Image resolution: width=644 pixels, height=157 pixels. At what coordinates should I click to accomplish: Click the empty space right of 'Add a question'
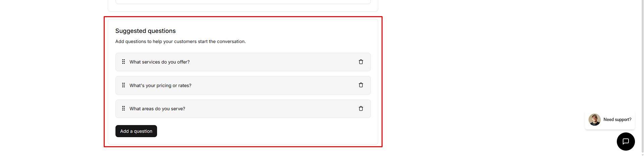coord(262,131)
